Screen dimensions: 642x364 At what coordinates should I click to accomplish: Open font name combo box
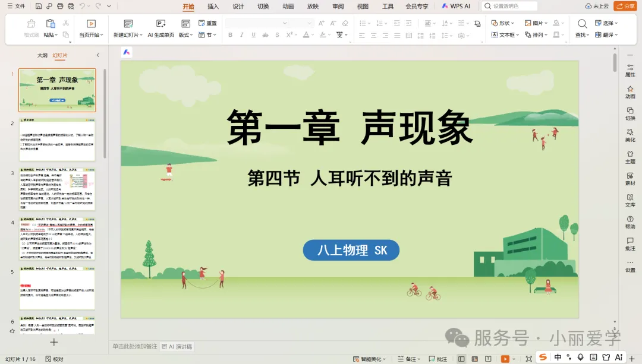click(x=256, y=23)
